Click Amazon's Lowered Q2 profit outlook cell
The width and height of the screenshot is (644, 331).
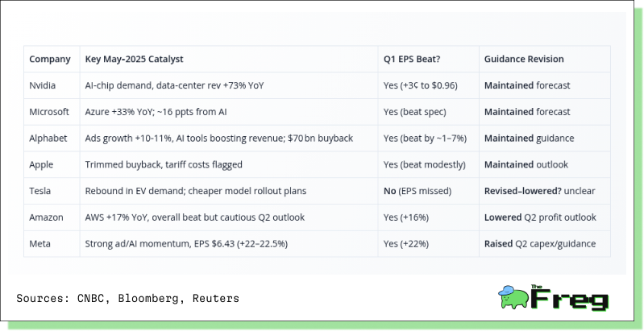click(545, 217)
